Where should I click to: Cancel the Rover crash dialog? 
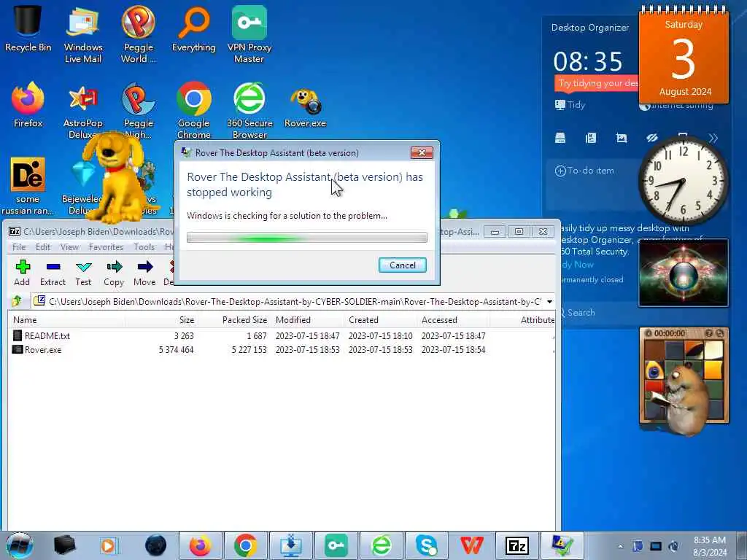[403, 265]
